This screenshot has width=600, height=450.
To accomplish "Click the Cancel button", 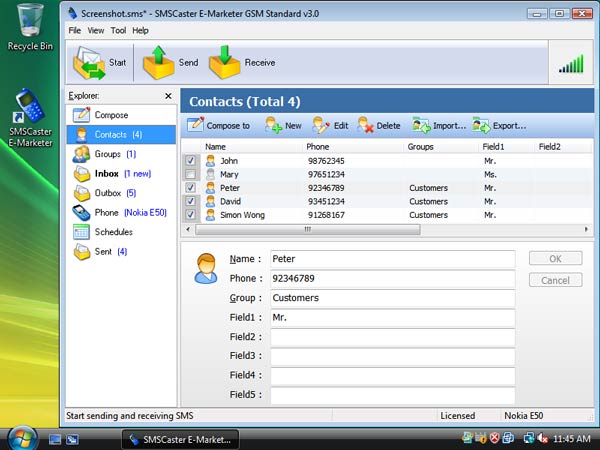I will [555, 280].
